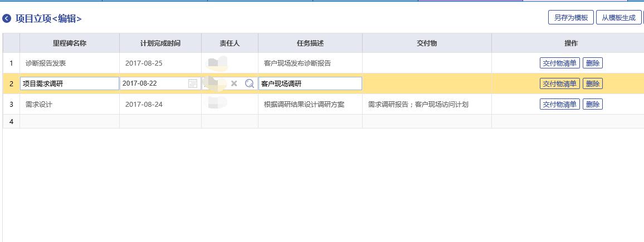Screen dimensions: 644x242
Task: Click the magnifier icon to search 责任人
Action: (250, 83)
